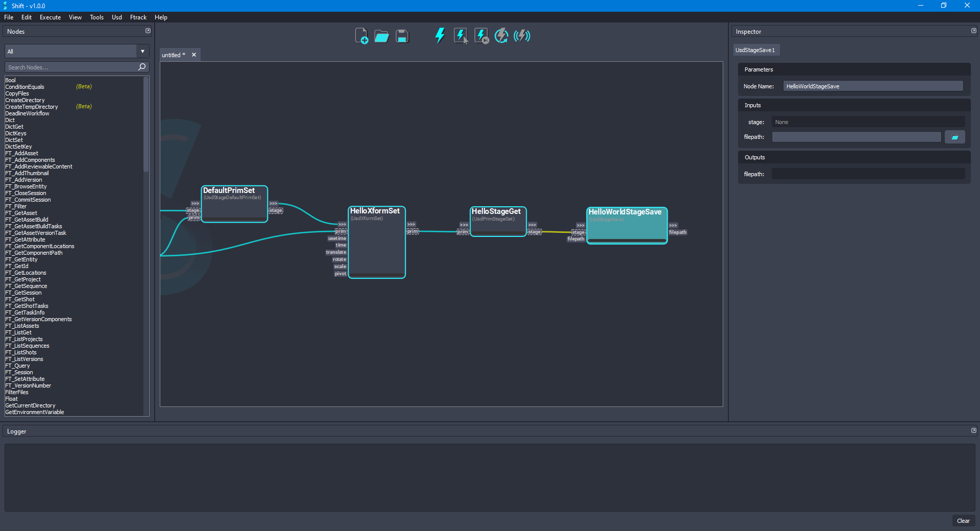Execute the entire graph with the lightning icon

pos(439,35)
